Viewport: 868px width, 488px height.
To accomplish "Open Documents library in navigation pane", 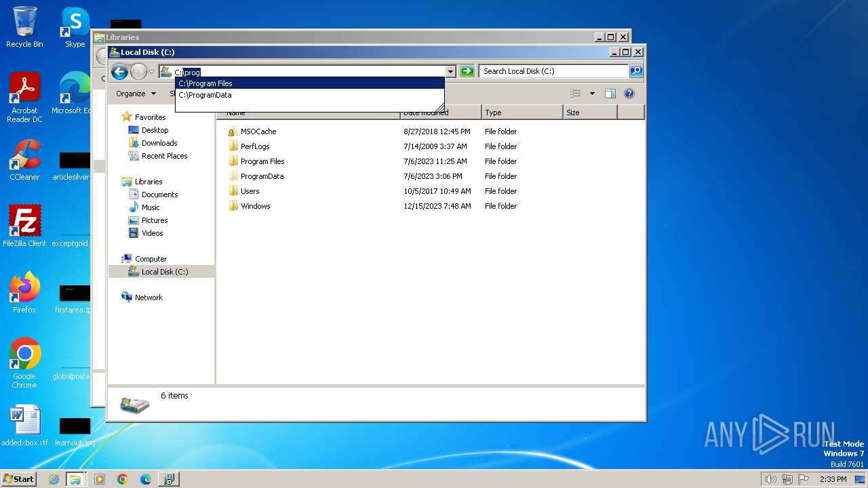I will (159, 195).
